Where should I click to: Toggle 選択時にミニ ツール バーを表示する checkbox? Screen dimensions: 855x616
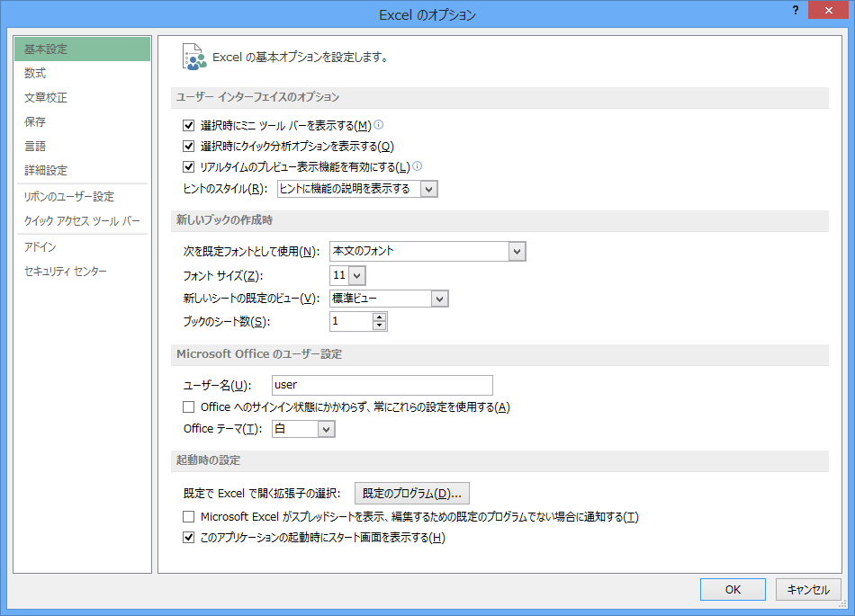(x=189, y=125)
